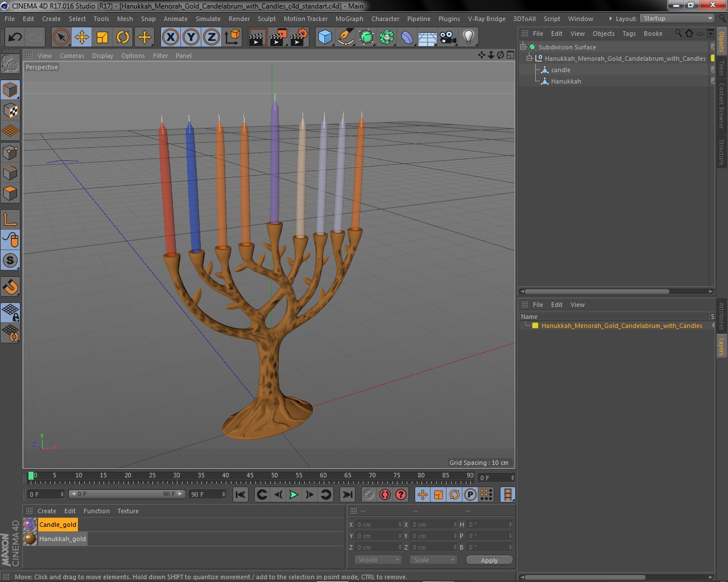Add a Camera object
The height and width of the screenshot is (582, 728).
click(x=448, y=38)
